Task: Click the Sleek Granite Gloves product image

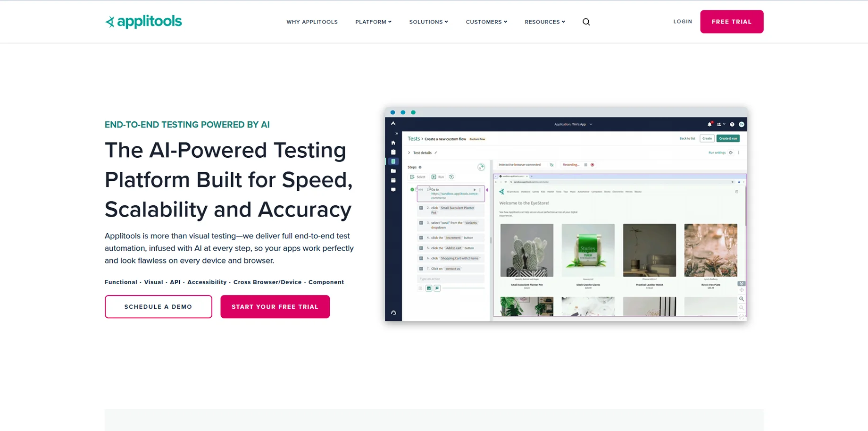Action: (588, 250)
